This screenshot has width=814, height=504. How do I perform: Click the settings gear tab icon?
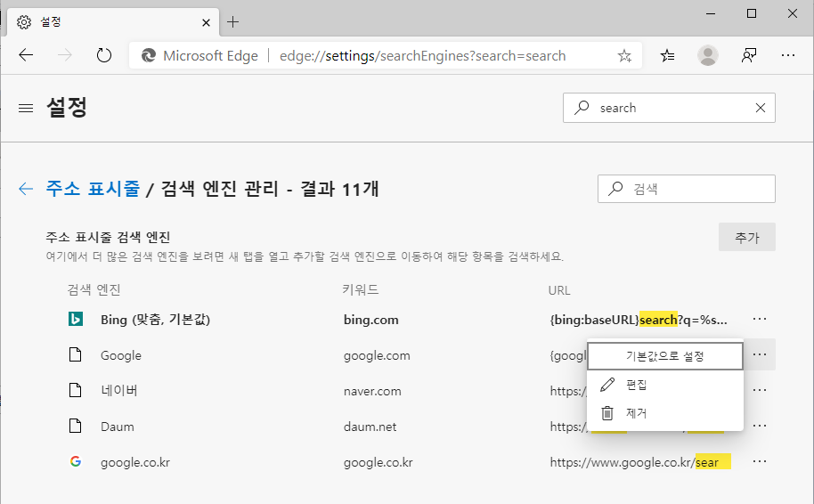coord(24,21)
